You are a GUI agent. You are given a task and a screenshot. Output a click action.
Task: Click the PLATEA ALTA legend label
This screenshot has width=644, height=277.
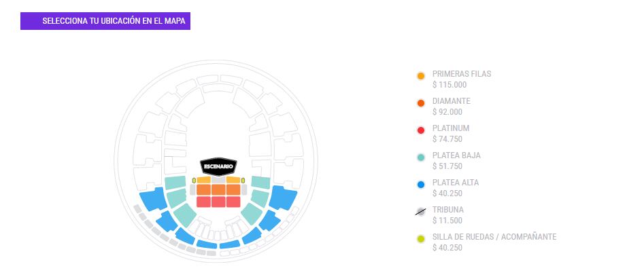[456, 183]
